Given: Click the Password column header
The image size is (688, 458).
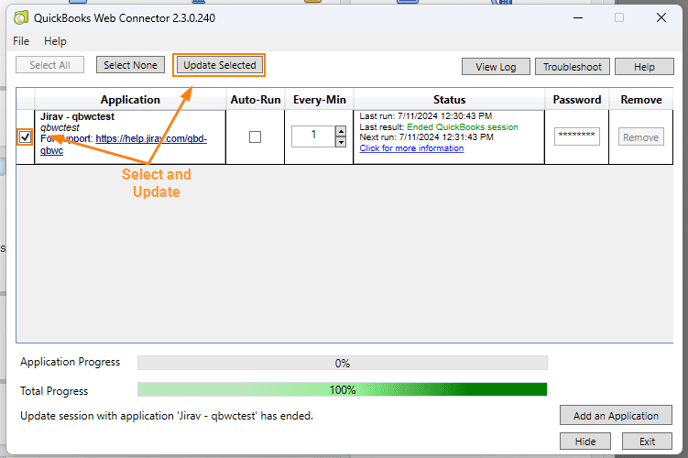Looking at the screenshot, I should pyautogui.click(x=577, y=100).
